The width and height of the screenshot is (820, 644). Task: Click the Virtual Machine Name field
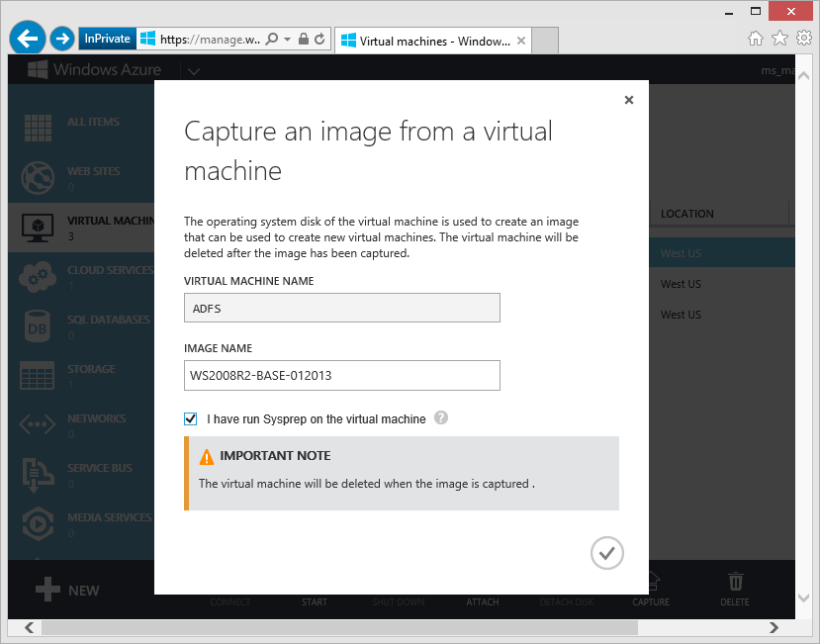tap(342, 308)
